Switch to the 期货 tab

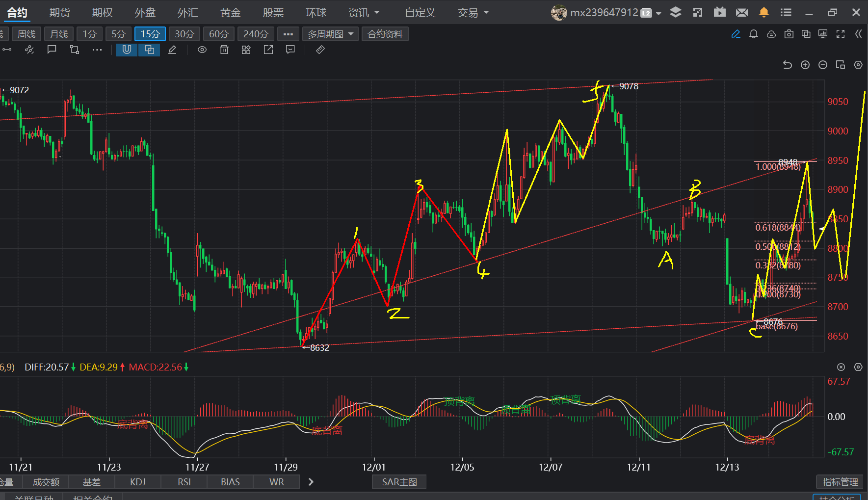tap(60, 13)
